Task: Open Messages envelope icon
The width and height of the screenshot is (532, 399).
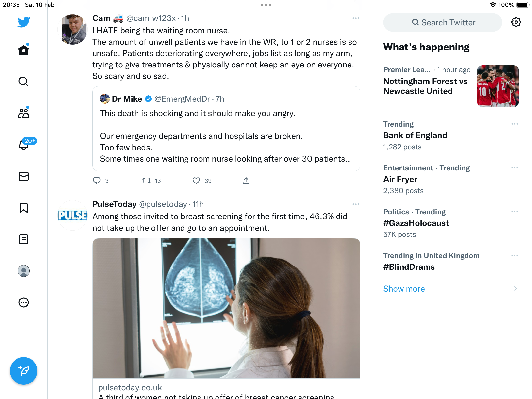Action: click(24, 176)
